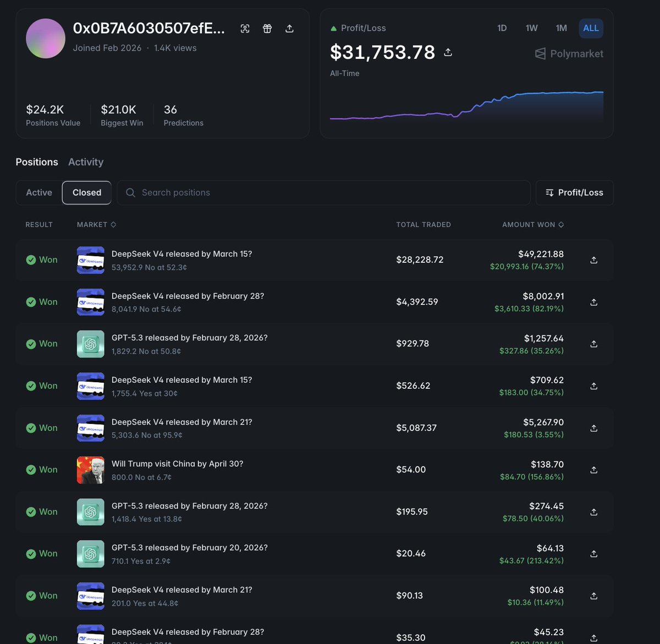Click the RESULT column header
The width and height of the screenshot is (660, 644).
coord(39,224)
